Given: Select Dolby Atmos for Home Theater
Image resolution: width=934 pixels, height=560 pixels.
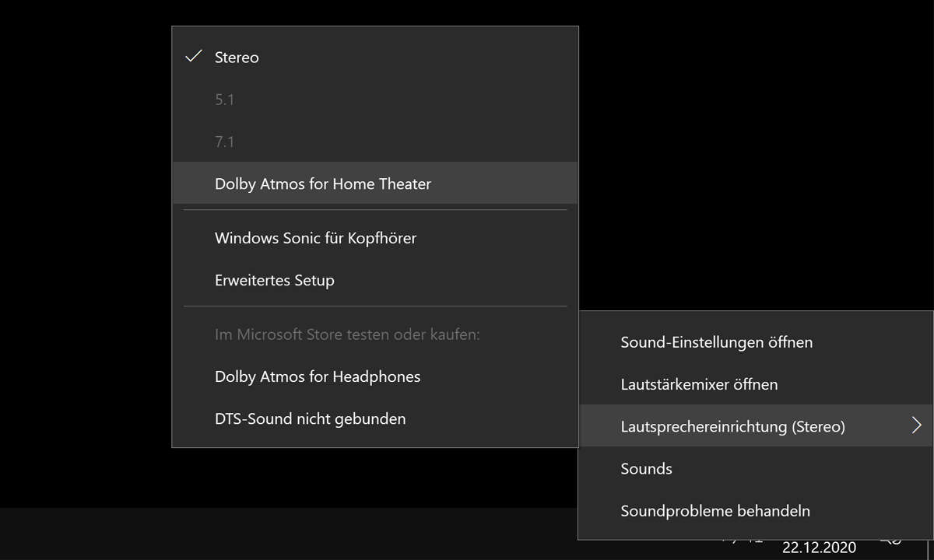Looking at the screenshot, I should click(x=375, y=184).
